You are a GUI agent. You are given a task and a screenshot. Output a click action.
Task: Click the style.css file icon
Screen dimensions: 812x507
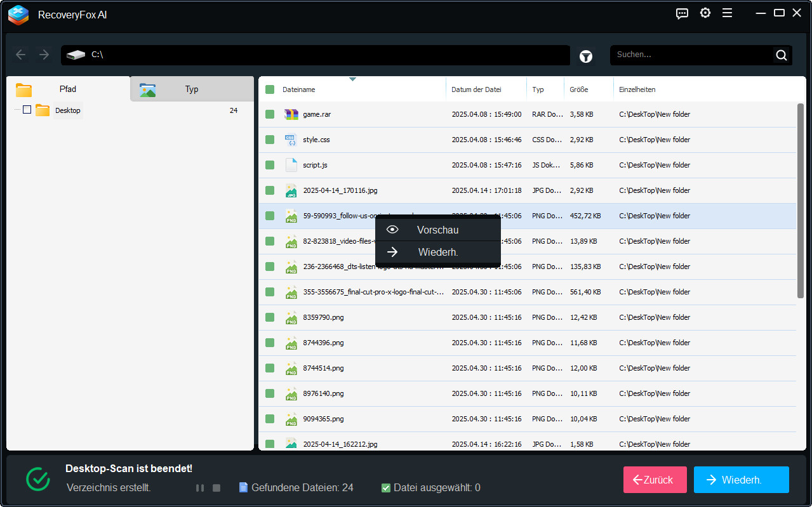coord(291,140)
